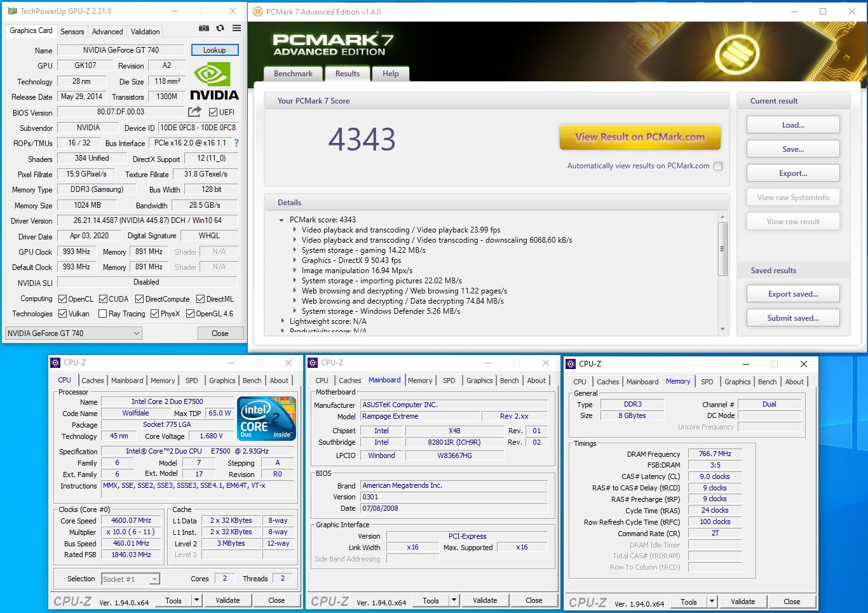The image size is (868, 613).
Task: Toggle the Vulkan checkbox
Action: pyautogui.click(x=62, y=314)
